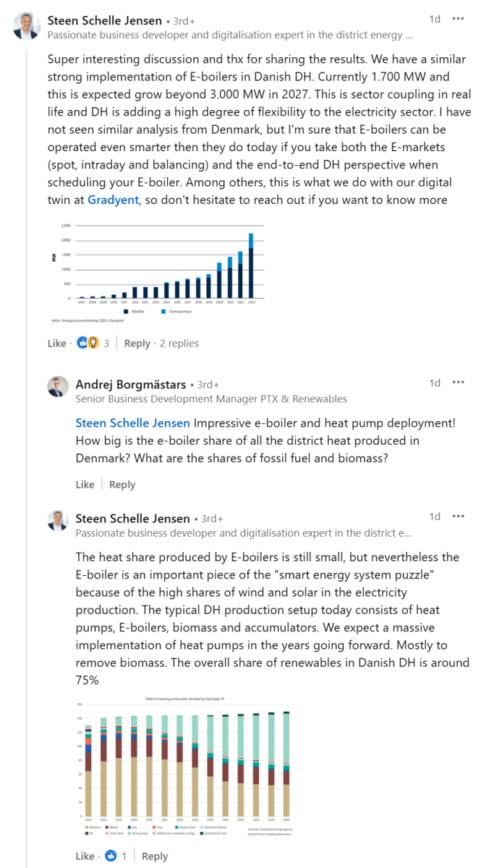This screenshot has width=481, height=868.
Task: Click the like reaction icon on last reply
Action: pos(111,856)
